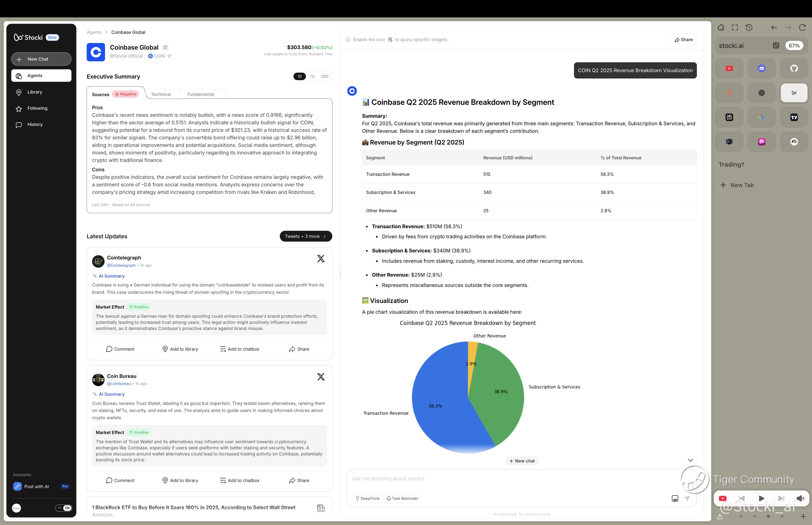Screen dimensions: 812x525
Task: Open the GitHub shortcut tile
Action: (794, 69)
